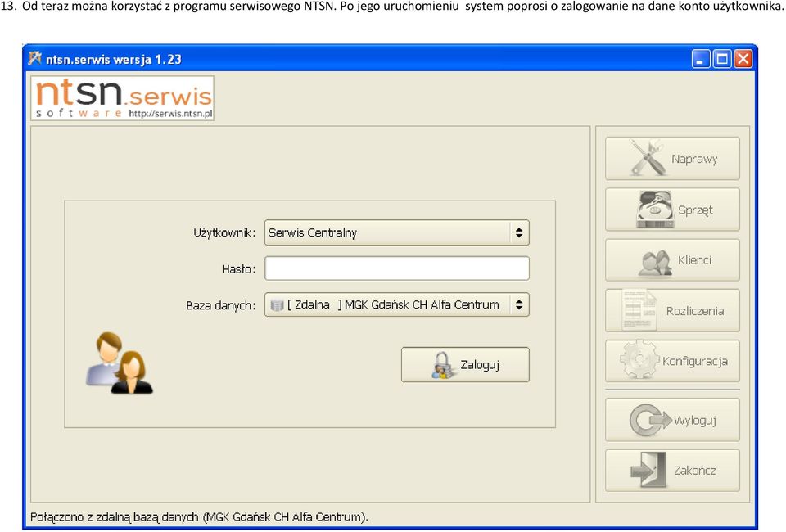
Task: Open the Baza danych database dropdown
Action: (x=396, y=304)
